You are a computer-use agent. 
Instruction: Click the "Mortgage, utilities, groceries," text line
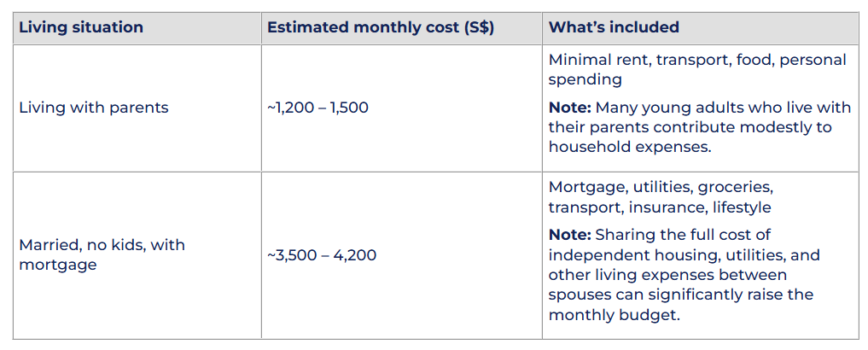pyautogui.click(x=660, y=186)
